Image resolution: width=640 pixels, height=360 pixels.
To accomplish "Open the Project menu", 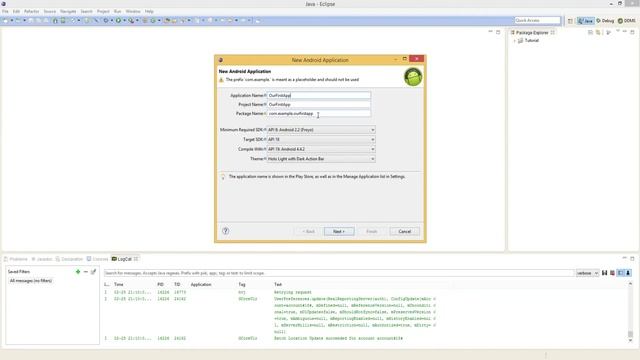I will pyautogui.click(x=103, y=11).
